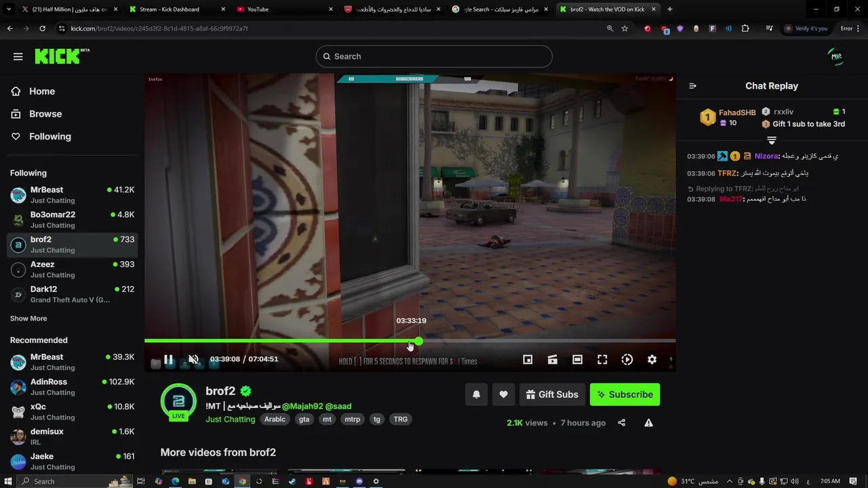
Task: Toggle the heart follow button for brof2
Action: (503, 394)
